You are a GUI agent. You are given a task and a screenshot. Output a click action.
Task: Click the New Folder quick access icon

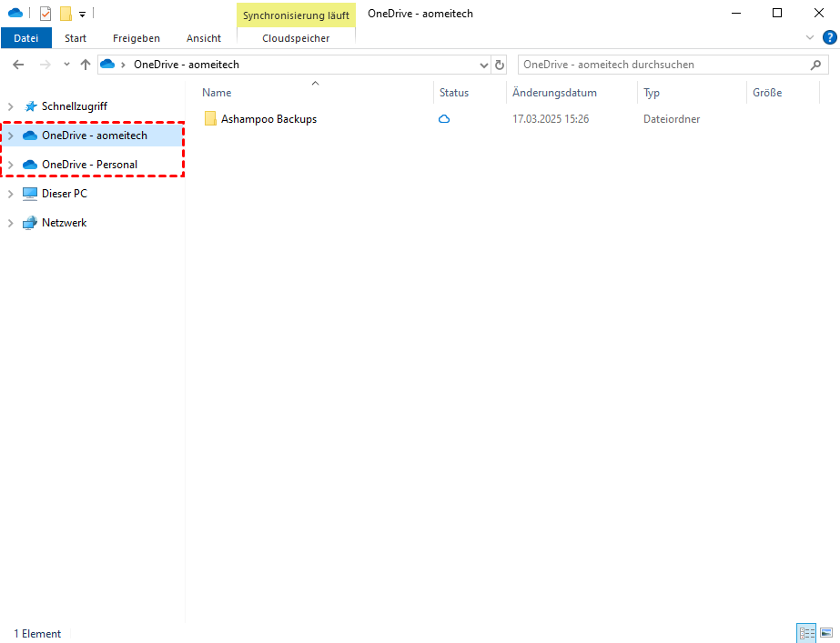click(x=66, y=14)
